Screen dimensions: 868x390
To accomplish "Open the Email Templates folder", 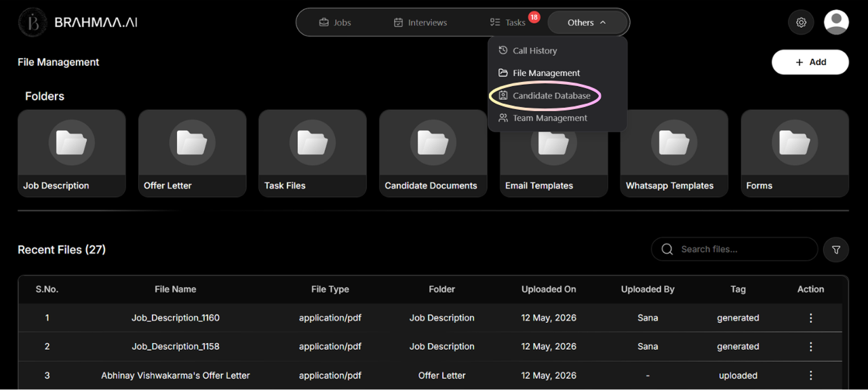I will coord(553,153).
